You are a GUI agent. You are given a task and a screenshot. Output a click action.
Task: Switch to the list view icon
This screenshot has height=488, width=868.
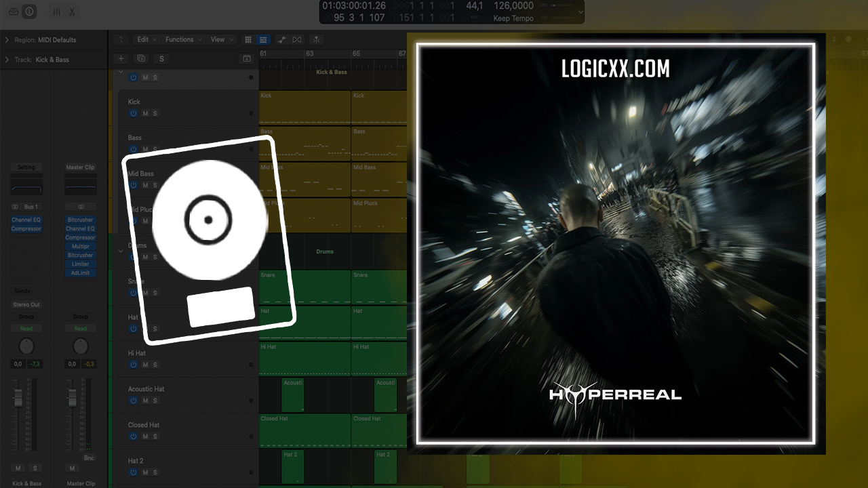(263, 40)
